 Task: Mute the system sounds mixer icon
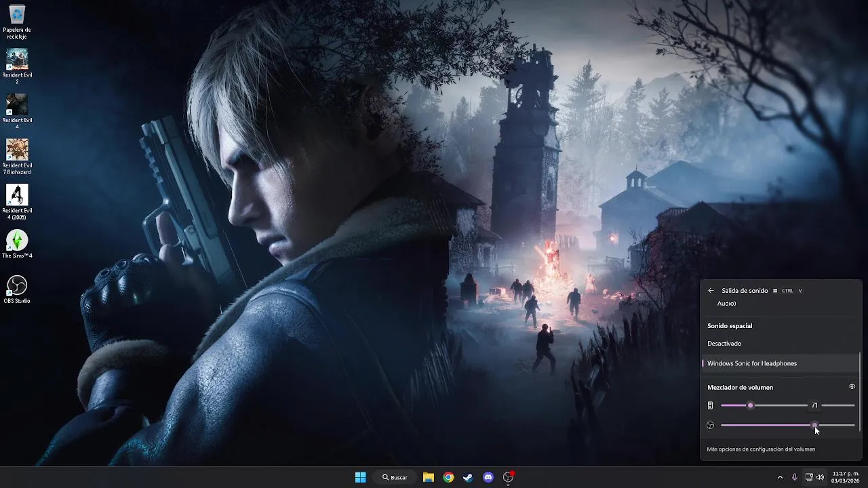click(x=710, y=405)
